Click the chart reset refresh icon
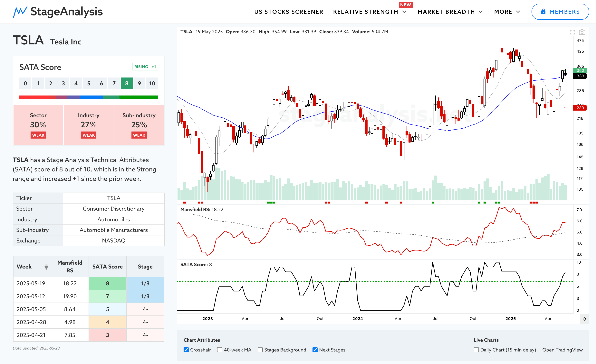Viewport: 596px width, 364px height. (584, 319)
